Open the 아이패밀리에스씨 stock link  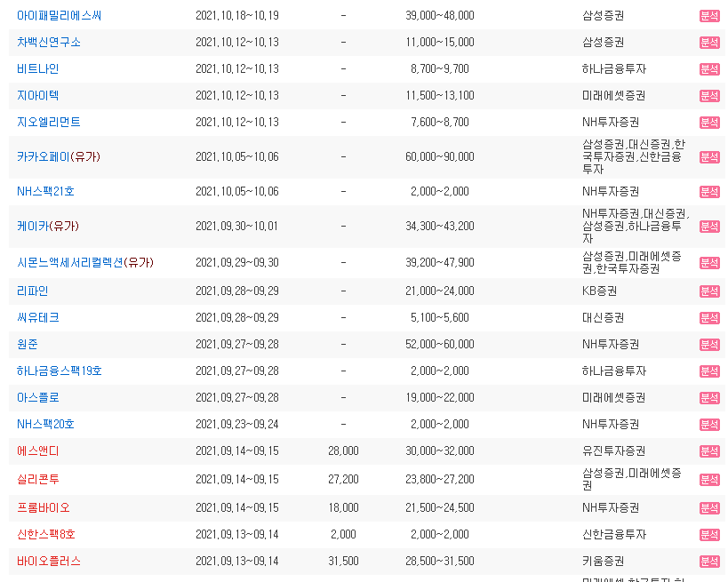tap(59, 16)
